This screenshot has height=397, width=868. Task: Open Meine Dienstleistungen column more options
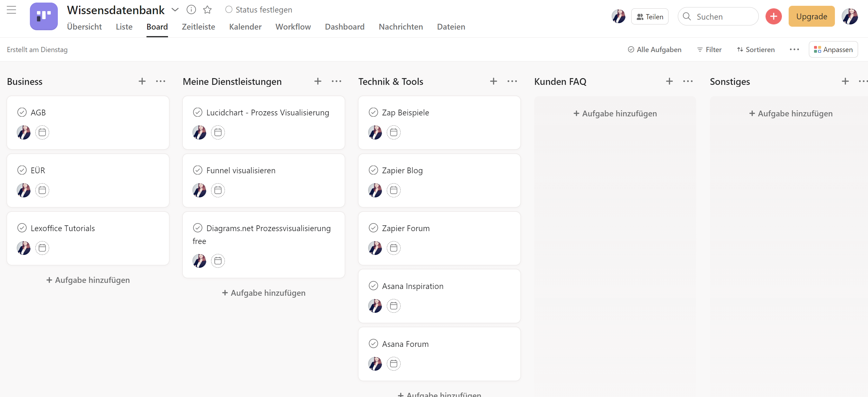tap(336, 81)
